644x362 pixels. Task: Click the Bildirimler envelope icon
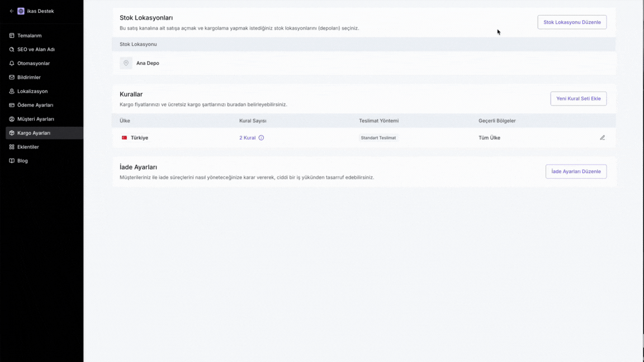12,77
